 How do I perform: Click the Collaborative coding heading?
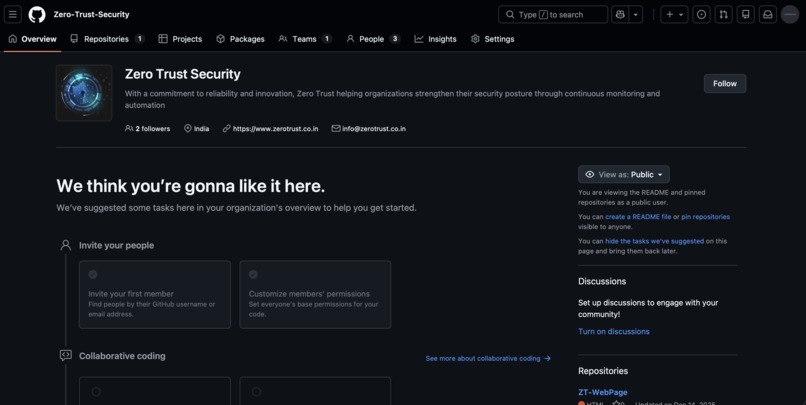click(x=122, y=356)
